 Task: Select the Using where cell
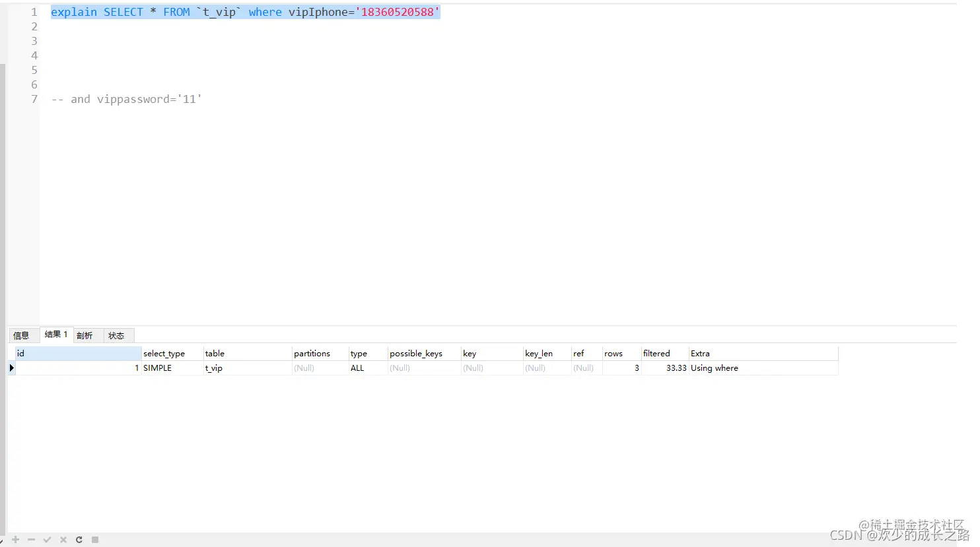[763, 368]
